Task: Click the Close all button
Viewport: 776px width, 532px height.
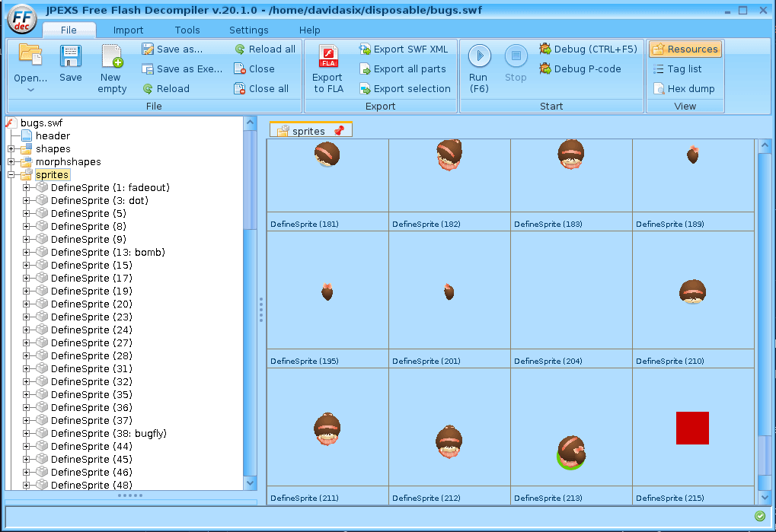Action: click(260, 88)
